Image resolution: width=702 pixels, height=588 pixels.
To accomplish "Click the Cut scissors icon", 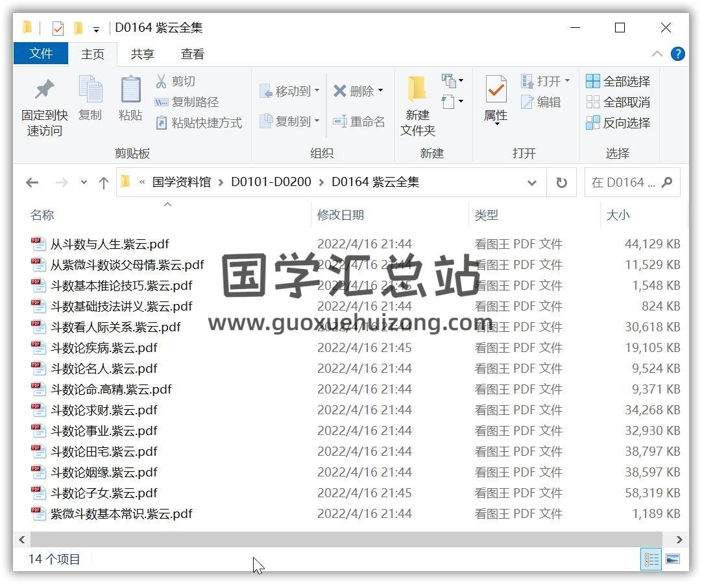I will pos(161,81).
